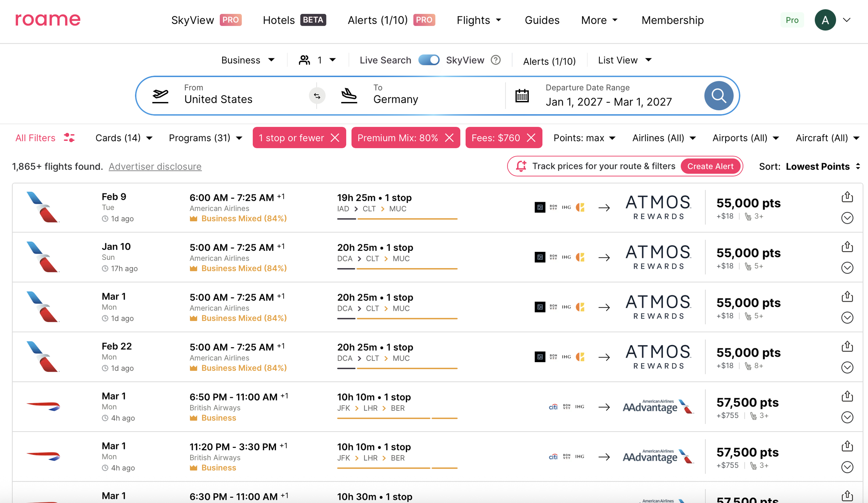Open the Flights navigation menu
This screenshot has width=868, height=503.
coord(479,20)
